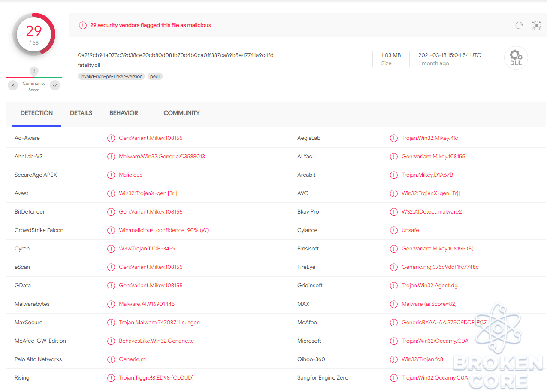Click the alert icon for CrowdStrike Falcon row
Viewport: 547px width, 392px height.
tap(111, 230)
